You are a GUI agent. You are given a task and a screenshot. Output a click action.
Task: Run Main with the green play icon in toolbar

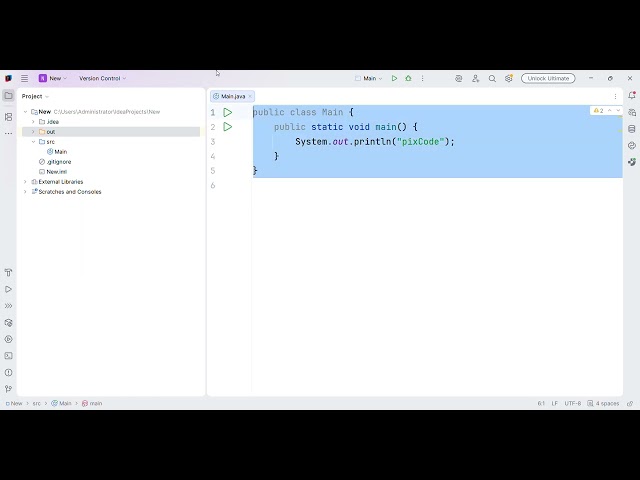pos(394,78)
